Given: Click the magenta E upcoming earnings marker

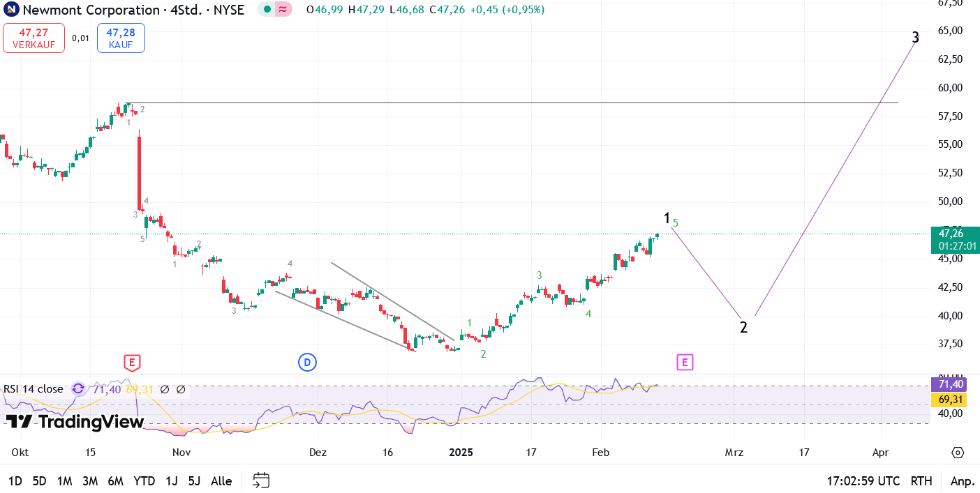Looking at the screenshot, I should point(685,362).
